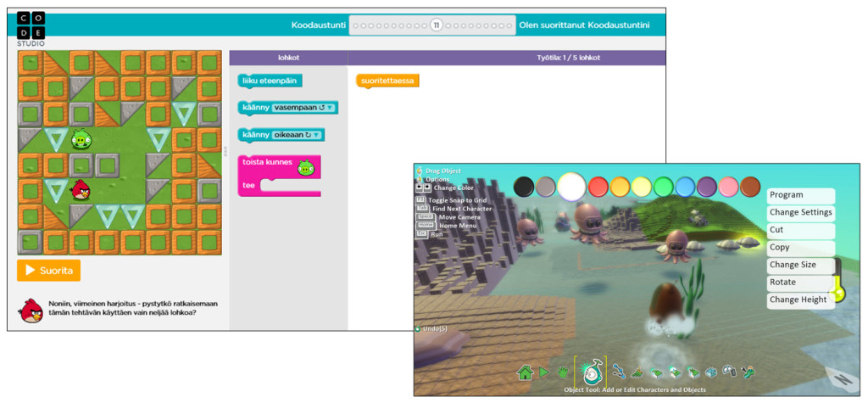Pick the grey color swatch
The width and height of the screenshot is (868, 403).
coord(545,187)
